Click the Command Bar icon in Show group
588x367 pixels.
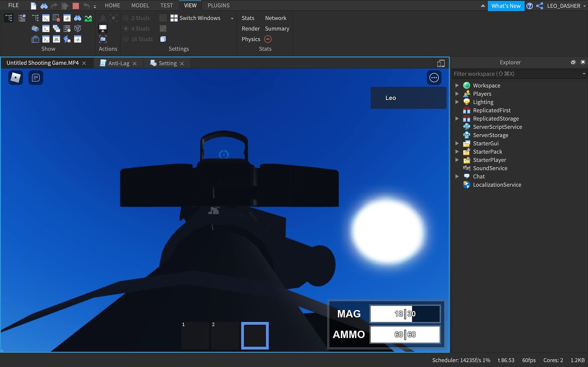(46, 28)
